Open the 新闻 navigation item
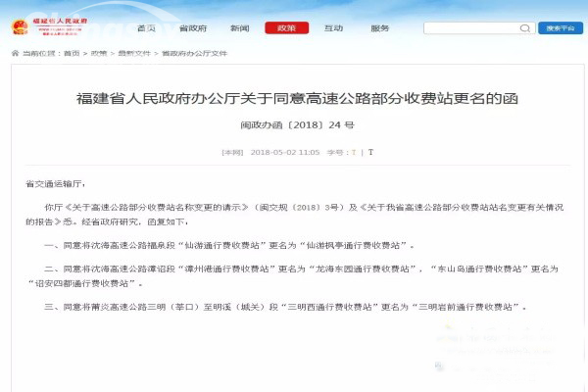The width and height of the screenshot is (588, 392). pyautogui.click(x=240, y=28)
